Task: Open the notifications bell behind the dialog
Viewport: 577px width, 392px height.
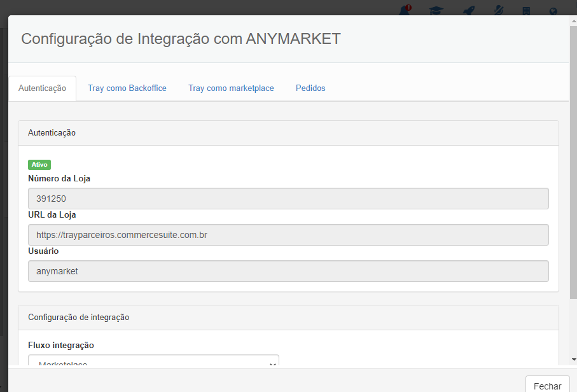Action: [405, 10]
